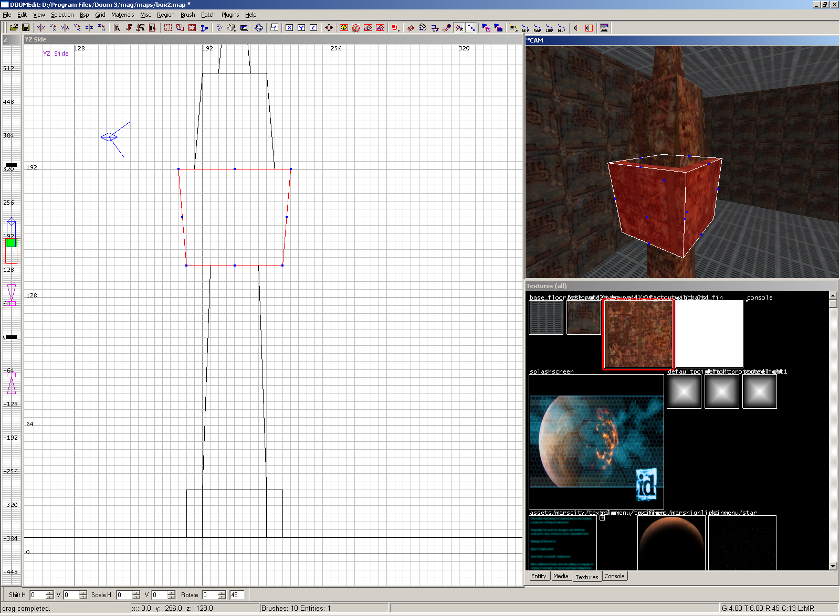Click the yellow speaker sound icon
The image size is (840, 616).
coord(576,28)
